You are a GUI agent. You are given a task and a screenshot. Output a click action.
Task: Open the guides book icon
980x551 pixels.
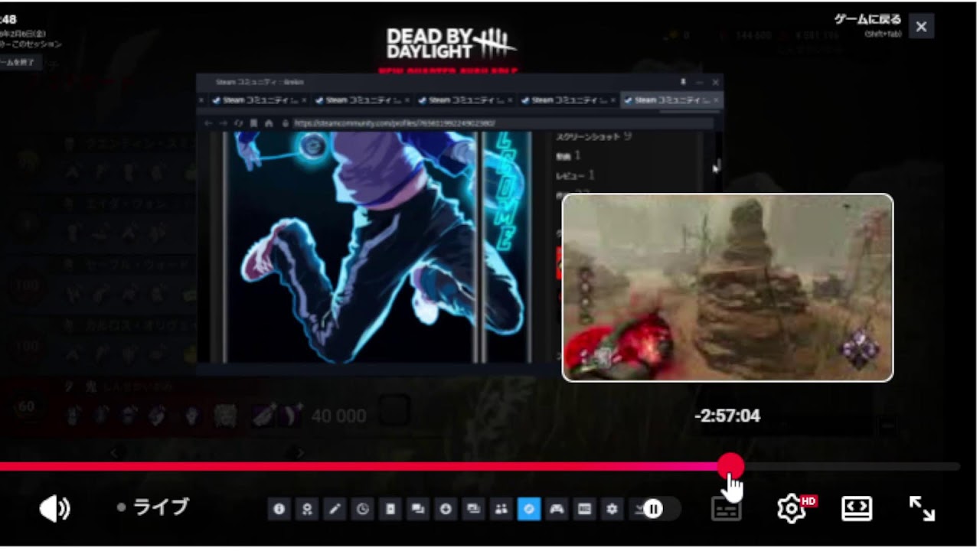[390, 508]
